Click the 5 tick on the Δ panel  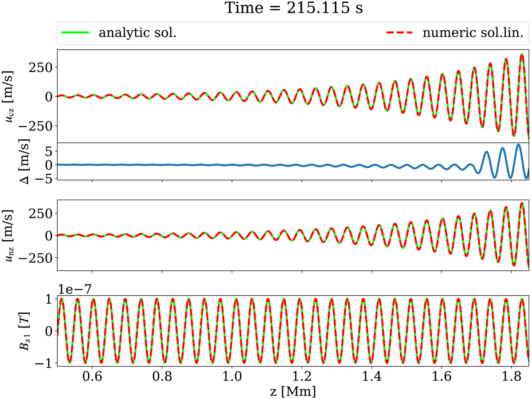point(49,152)
